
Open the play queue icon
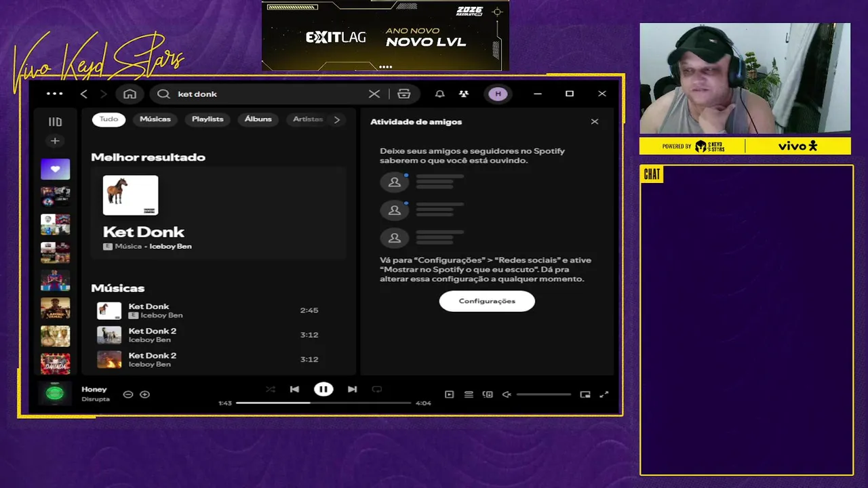469,394
